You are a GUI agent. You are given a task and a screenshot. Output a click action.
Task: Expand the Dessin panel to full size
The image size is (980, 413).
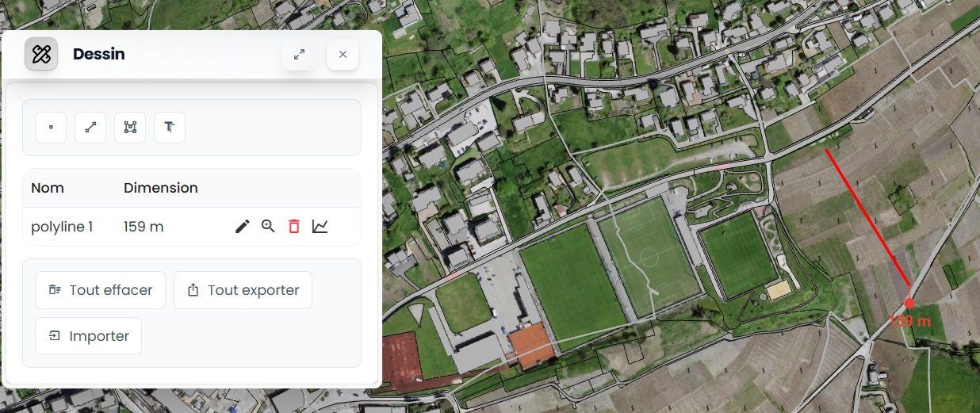pyautogui.click(x=299, y=54)
